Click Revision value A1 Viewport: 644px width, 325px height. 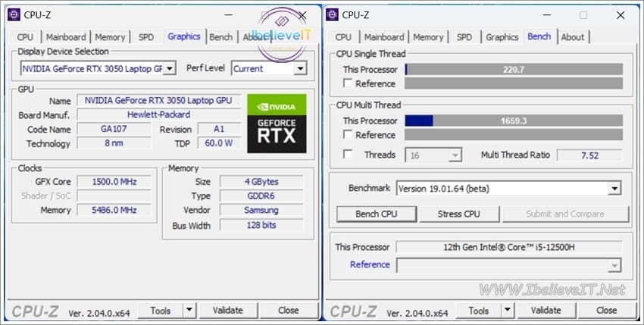click(x=219, y=129)
